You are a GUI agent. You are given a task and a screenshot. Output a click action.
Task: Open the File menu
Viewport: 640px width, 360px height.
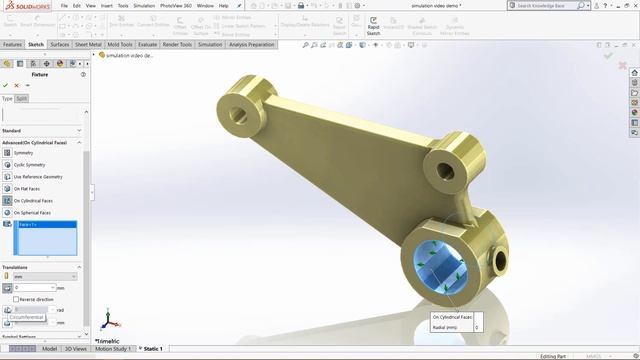pyautogui.click(x=64, y=6)
